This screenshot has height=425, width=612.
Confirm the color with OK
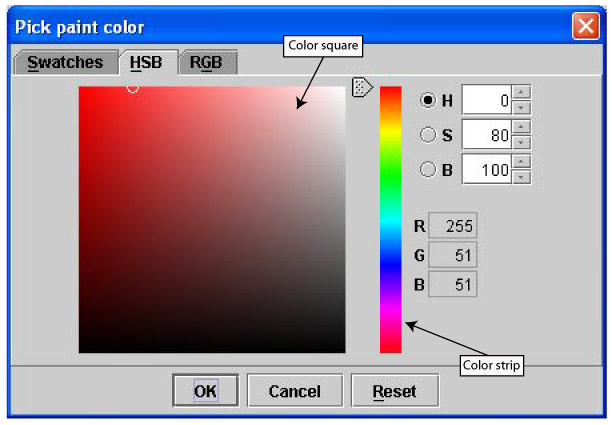[x=205, y=391]
